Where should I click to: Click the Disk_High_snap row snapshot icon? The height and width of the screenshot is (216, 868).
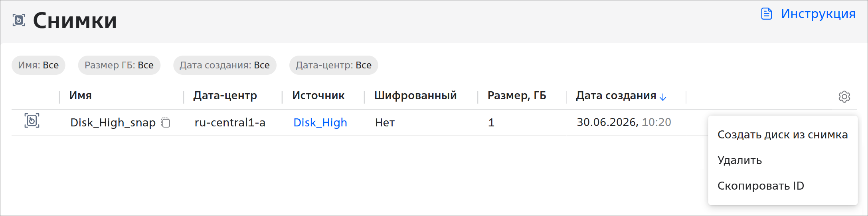pyautogui.click(x=32, y=120)
